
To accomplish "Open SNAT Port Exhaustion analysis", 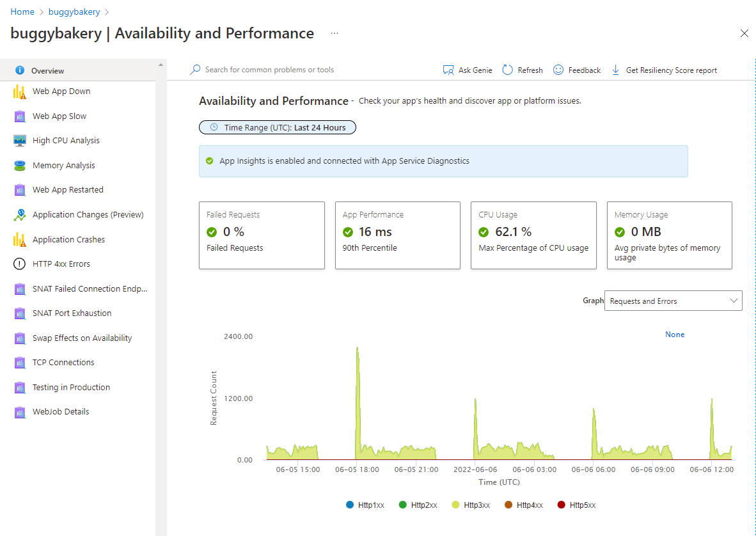I will [70, 313].
